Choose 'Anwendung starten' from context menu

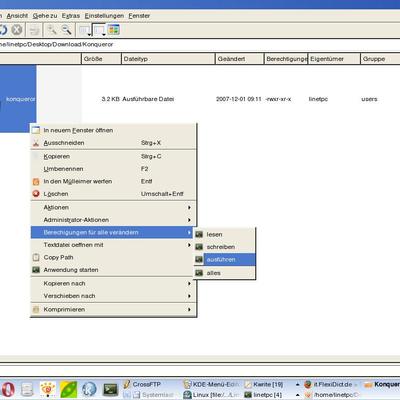tap(113, 270)
